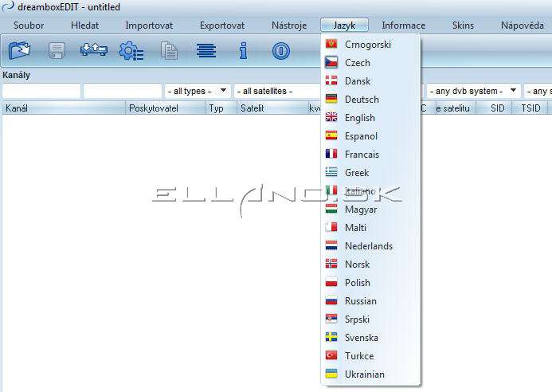Click the second provider filter field
The width and height of the screenshot is (552, 392).
click(123, 91)
